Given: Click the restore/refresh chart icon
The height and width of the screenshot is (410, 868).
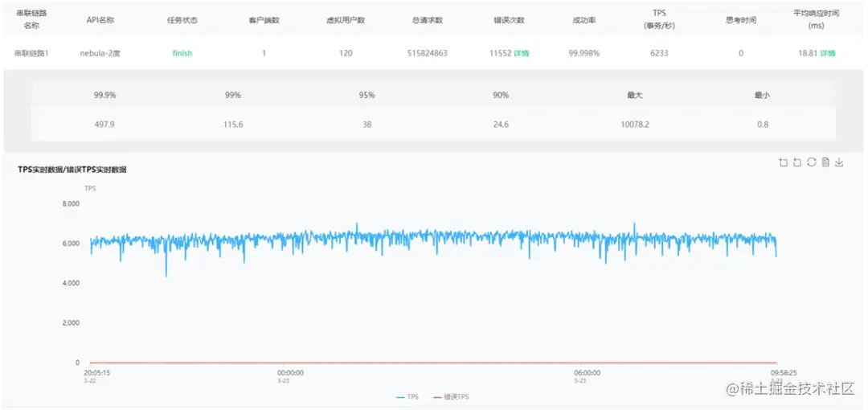Looking at the screenshot, I should 812,162.
